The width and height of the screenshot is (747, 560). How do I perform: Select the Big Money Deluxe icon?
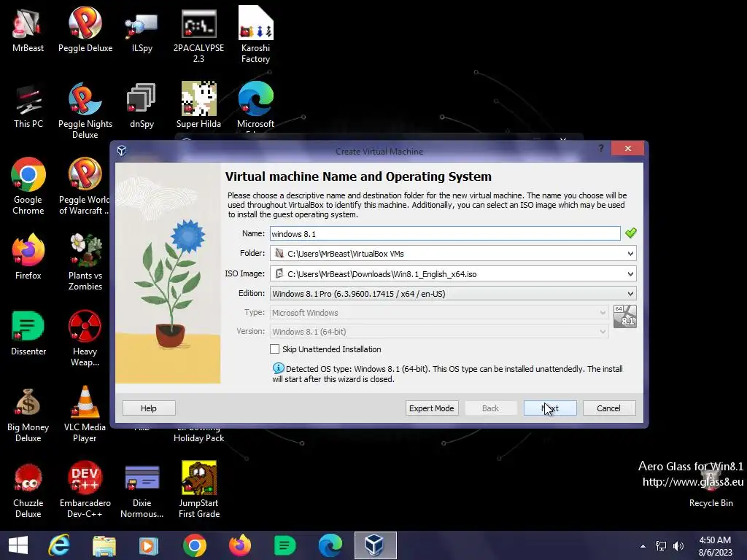(28, 414)
